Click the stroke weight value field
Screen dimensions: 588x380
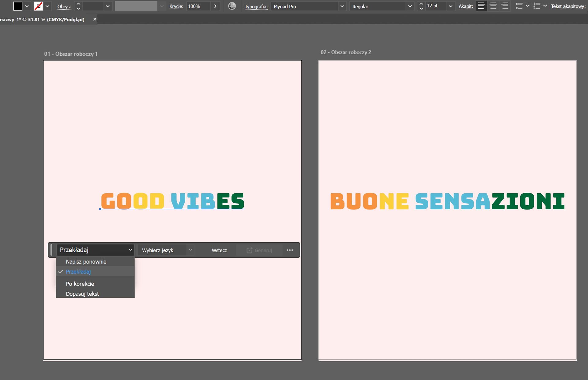point(93,6)
